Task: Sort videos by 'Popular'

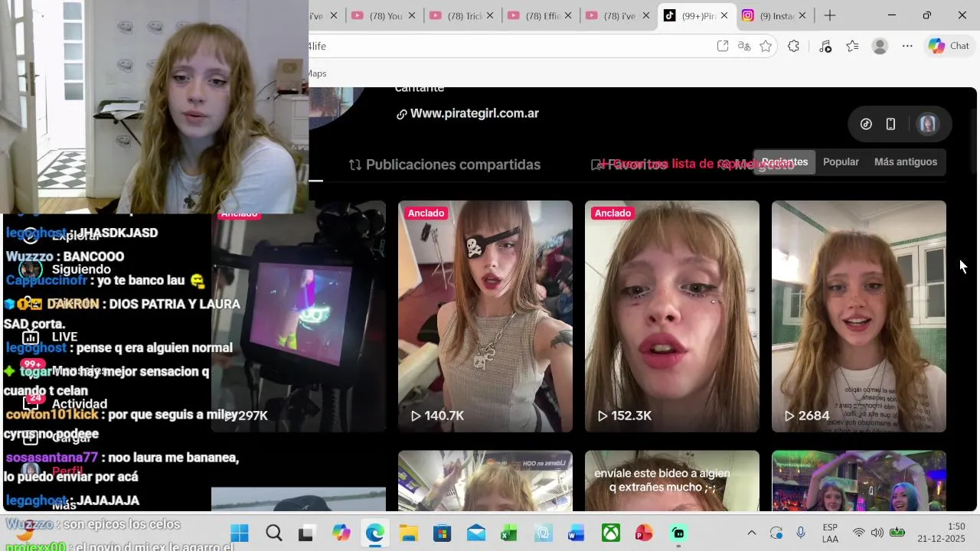Action: pos(841,161)
